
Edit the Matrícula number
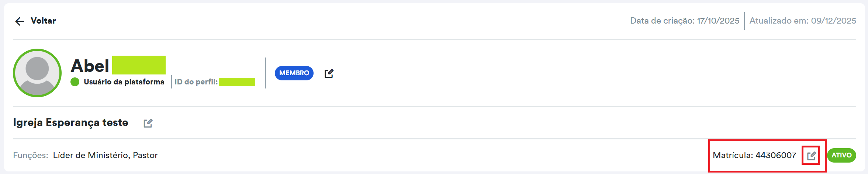pos(811,156)
